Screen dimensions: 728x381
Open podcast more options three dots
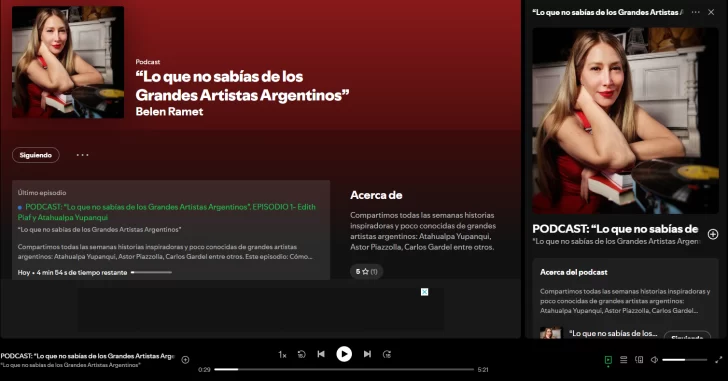83,155
